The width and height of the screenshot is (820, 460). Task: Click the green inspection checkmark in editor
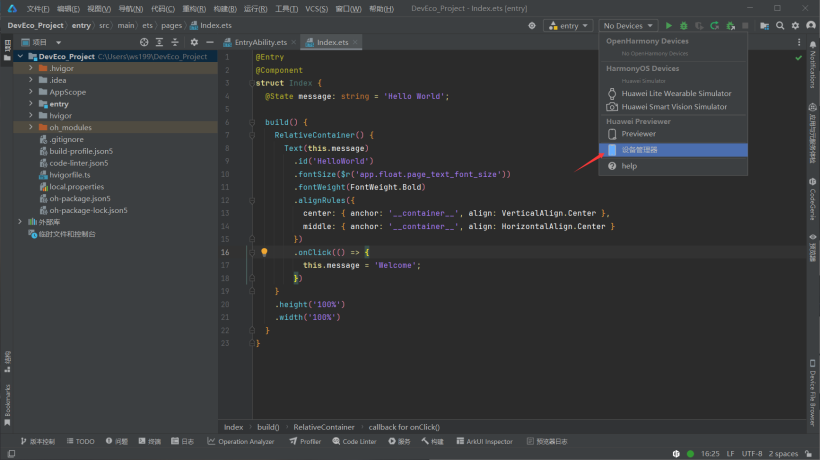click(799, 58)
